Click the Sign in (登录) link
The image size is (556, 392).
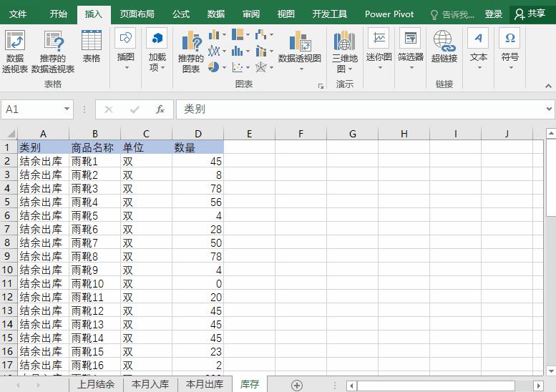click(x=493, y=14)
